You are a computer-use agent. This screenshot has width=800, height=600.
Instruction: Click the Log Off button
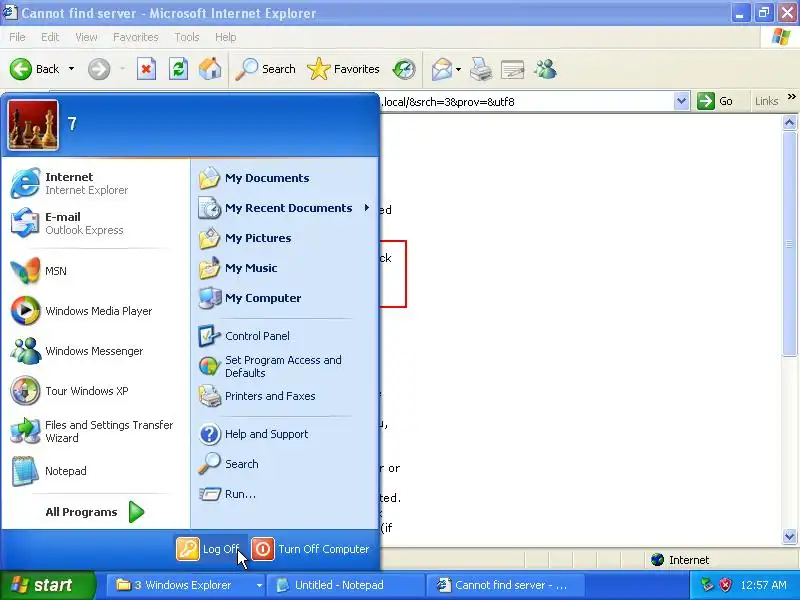[209, 549]
